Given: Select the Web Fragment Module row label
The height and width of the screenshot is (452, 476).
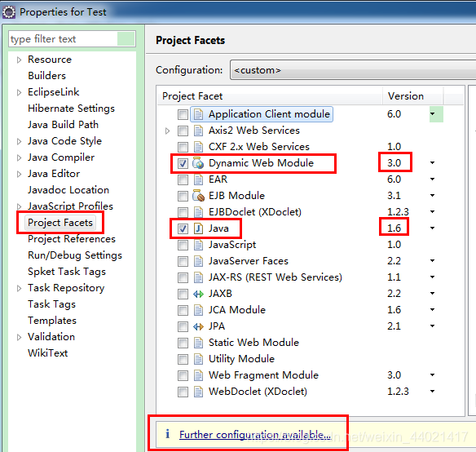Looking at the screenshot, I should coord(263,375).
